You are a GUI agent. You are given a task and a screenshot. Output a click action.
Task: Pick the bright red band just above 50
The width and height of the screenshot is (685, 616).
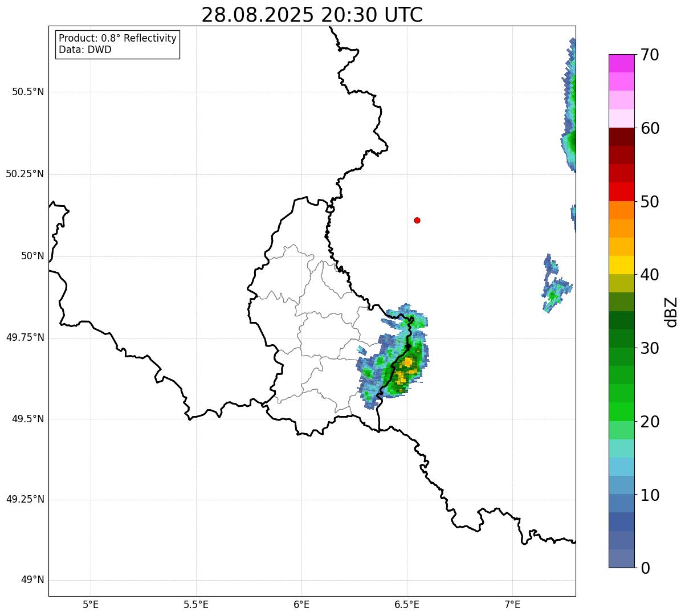pos(621,191)
